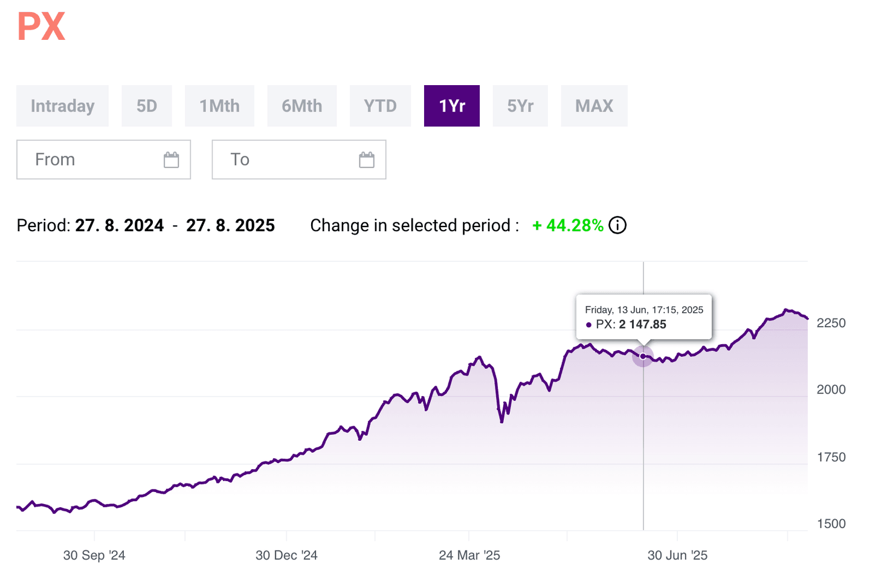This screenshot has height=588, width=870.
Task: Click the +44.28% change value
Action: click(x=568, y=225)
